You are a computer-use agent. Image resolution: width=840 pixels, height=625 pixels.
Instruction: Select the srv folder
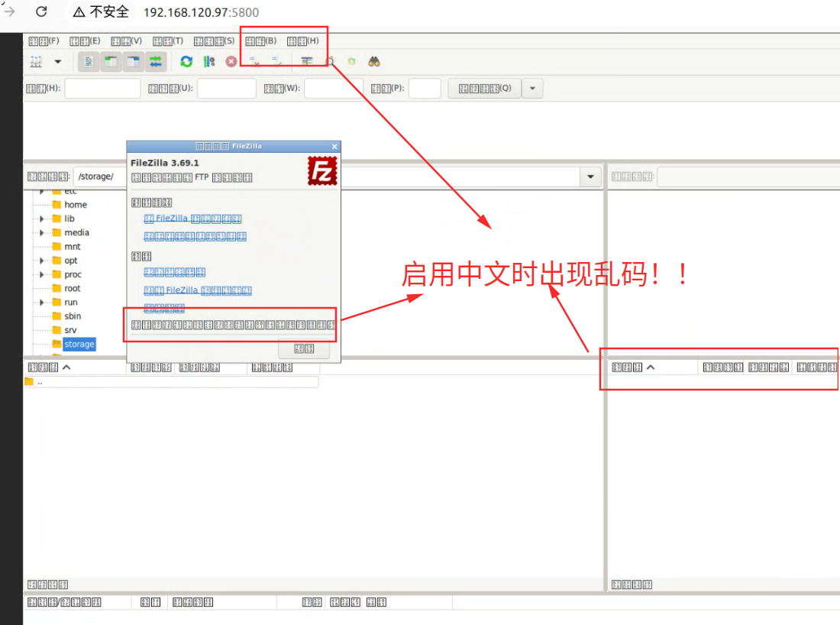tap(70, 330)
